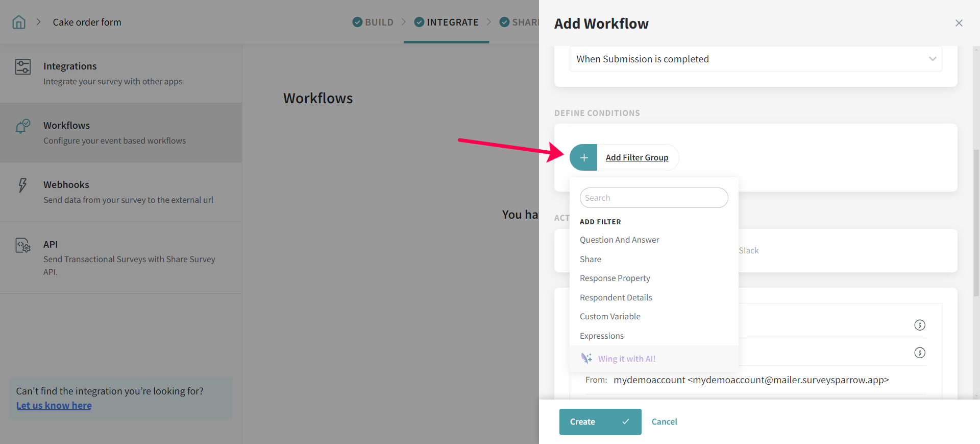Close the Add Workflow panel
Image resolution: width=980 pixels, height=444 pixels.
coord(959,23)
